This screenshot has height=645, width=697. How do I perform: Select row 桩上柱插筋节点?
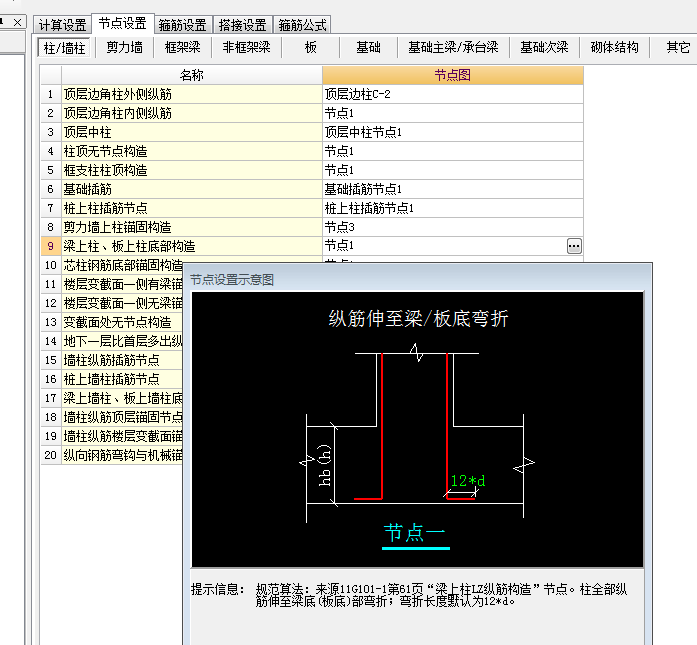coord(192,208)
